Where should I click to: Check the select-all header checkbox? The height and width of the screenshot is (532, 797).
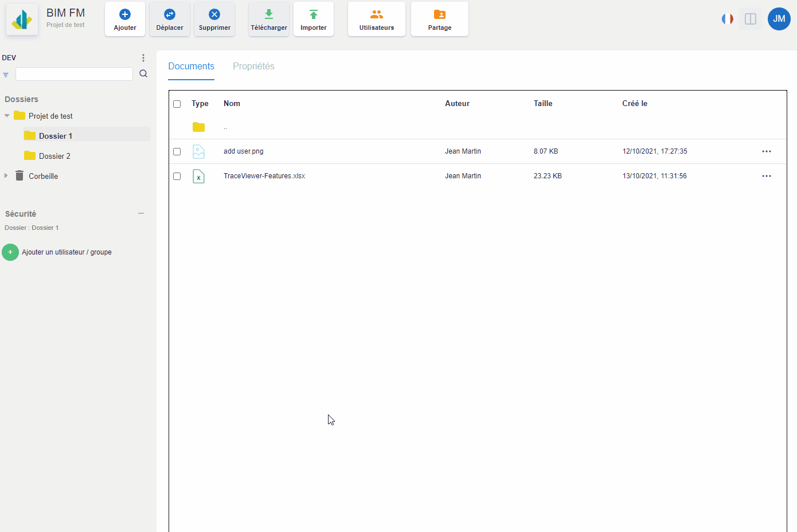tap(177, 104)
